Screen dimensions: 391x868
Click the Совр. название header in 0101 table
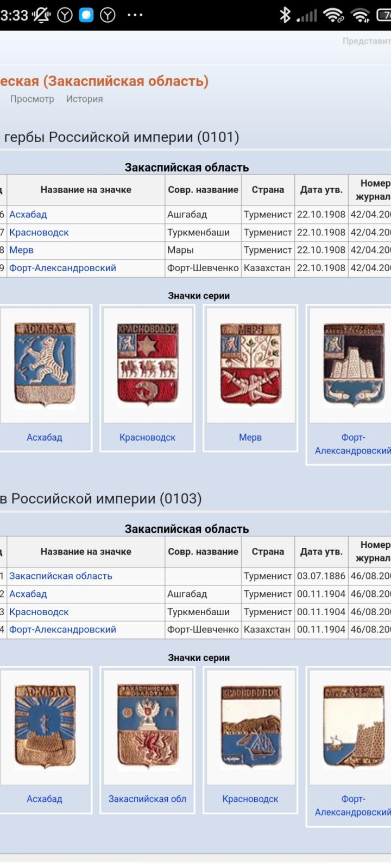click(x=203, y=190)
